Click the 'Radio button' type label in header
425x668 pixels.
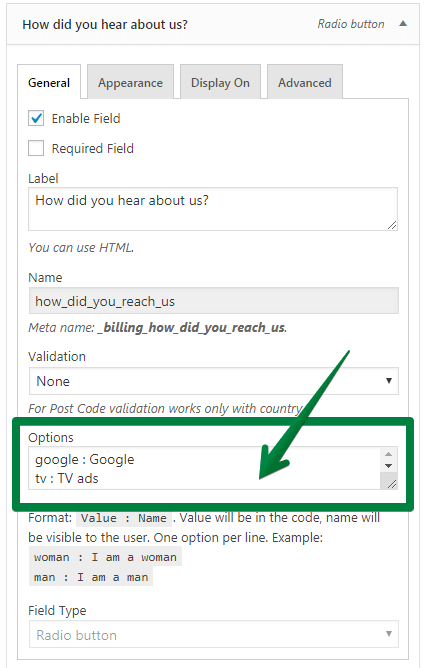click(x=351, y=24)
